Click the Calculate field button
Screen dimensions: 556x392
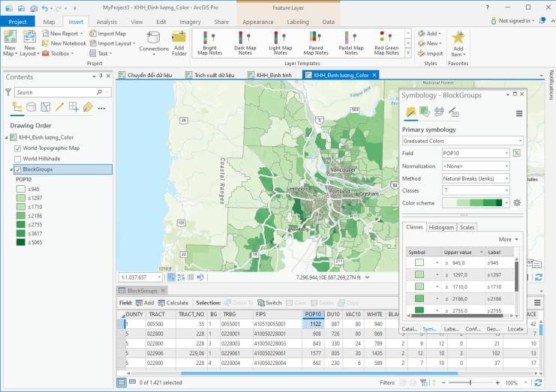pos(173,303)
